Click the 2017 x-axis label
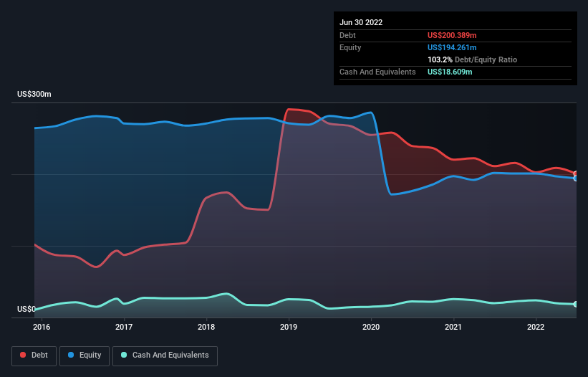 pyautogui.click(x=124, y=327)
